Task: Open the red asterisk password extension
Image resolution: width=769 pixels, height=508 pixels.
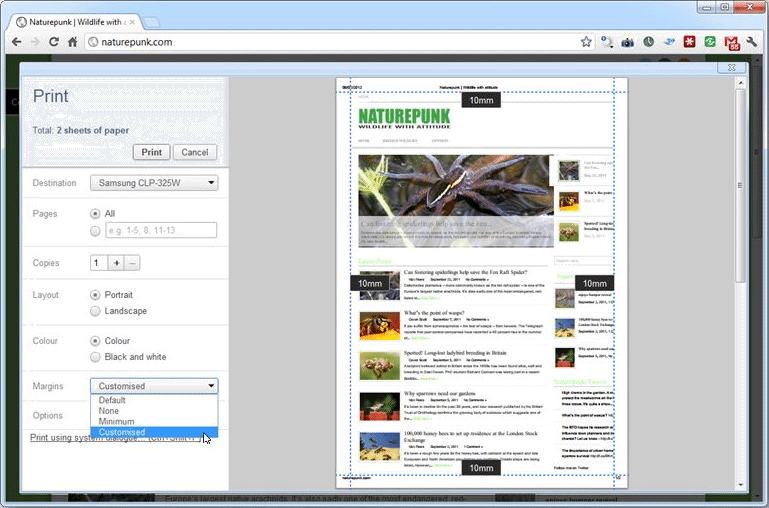Action: [x=690, y=42]
